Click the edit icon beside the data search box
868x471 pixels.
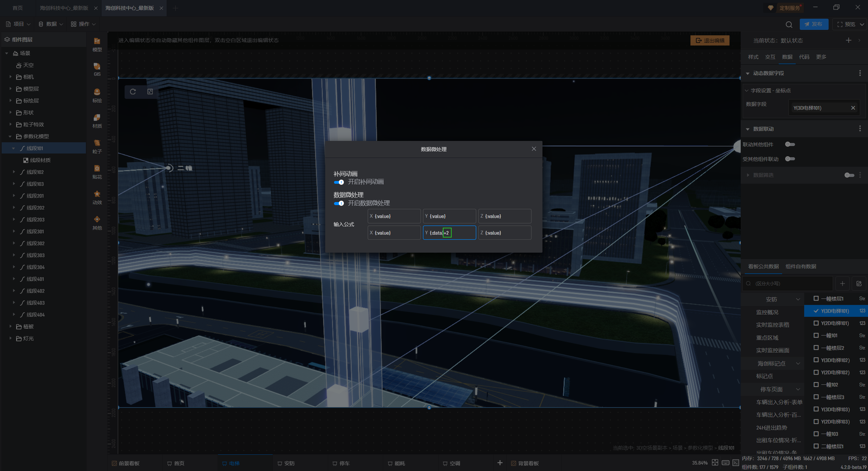click(x=859, y=284)
